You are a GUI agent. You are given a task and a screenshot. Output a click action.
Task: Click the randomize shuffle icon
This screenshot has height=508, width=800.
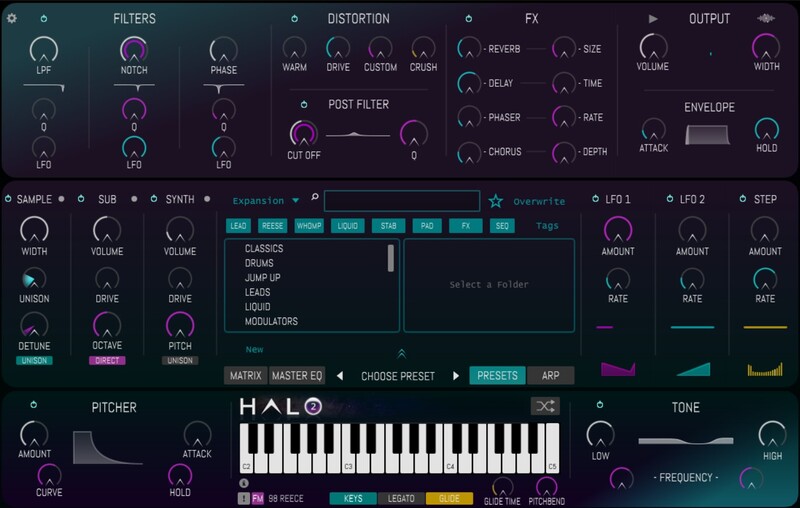[x=545, y=406]
